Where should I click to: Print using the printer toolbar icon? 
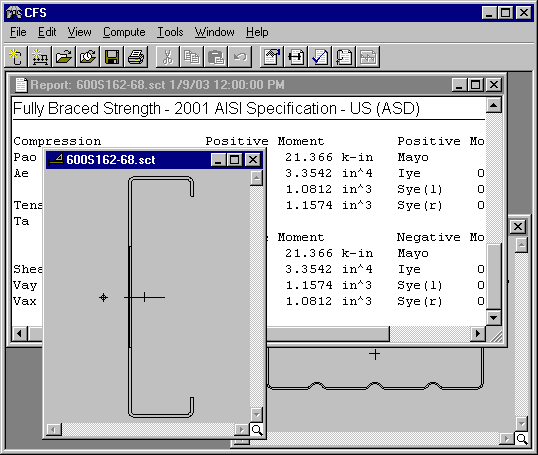[x=136, y=57]
